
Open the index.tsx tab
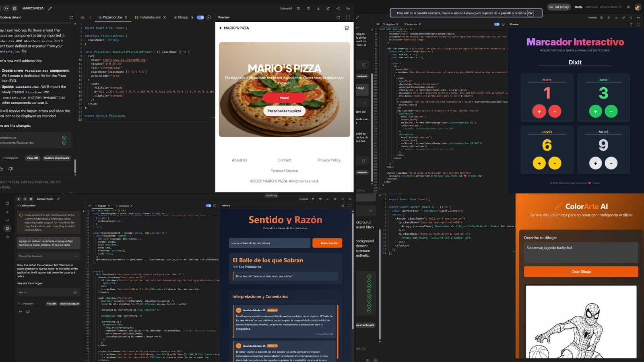click(411, 24)
